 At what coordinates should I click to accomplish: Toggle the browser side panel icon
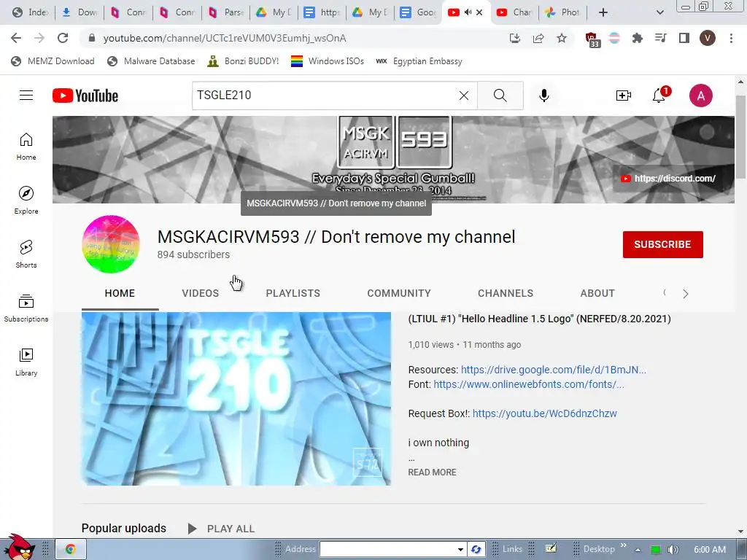click(684, 38)
